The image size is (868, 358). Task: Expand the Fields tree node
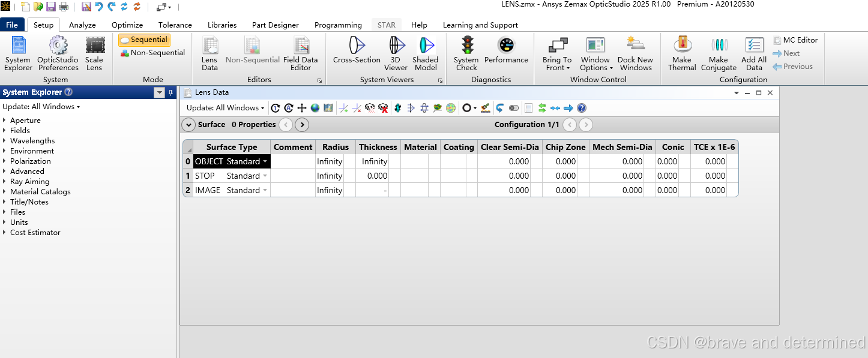[x=4, y=131]
